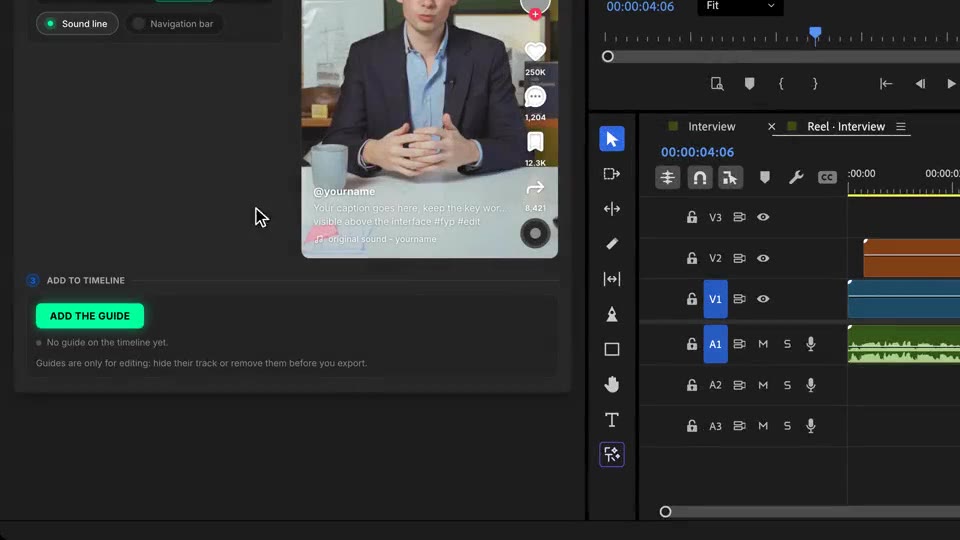Add marker in Program monitor
The height and width of the screenshot is (540, 960).
pyautogui.click(x=749, y=84)
